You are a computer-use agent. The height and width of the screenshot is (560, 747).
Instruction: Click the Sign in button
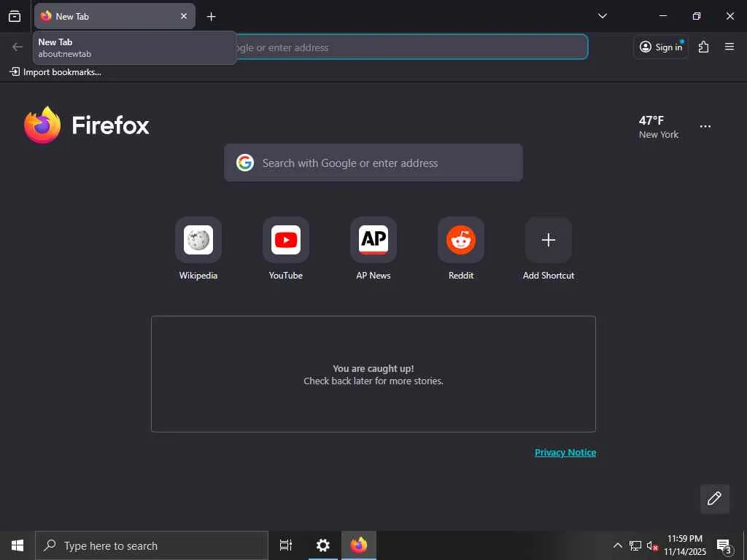coord(661,47)
